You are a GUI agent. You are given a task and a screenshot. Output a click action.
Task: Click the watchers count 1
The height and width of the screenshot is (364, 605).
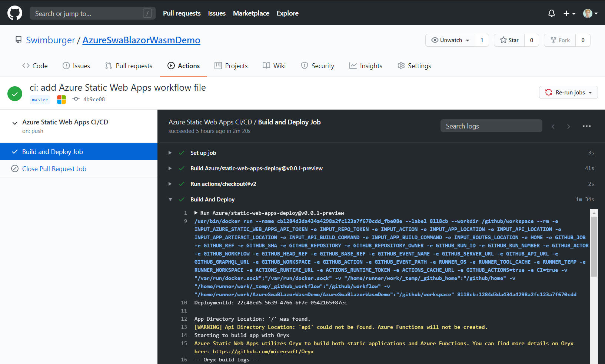[482, 40]
